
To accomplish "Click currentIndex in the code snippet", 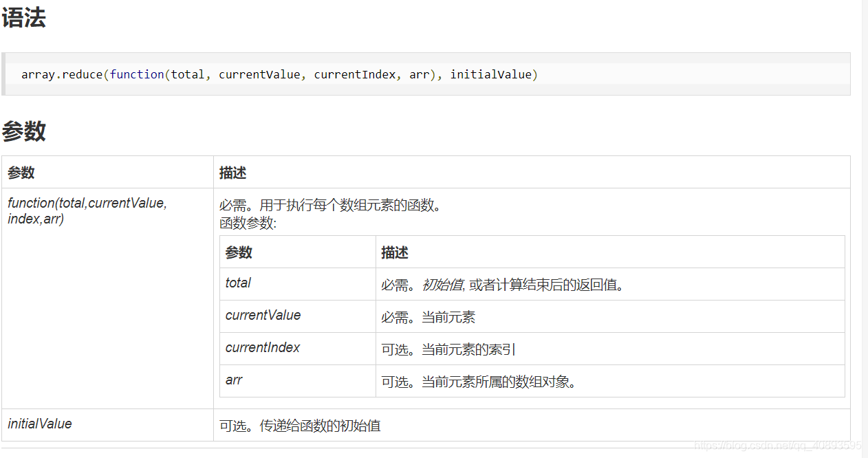I will pyautogui.click(x=355, y=74).
